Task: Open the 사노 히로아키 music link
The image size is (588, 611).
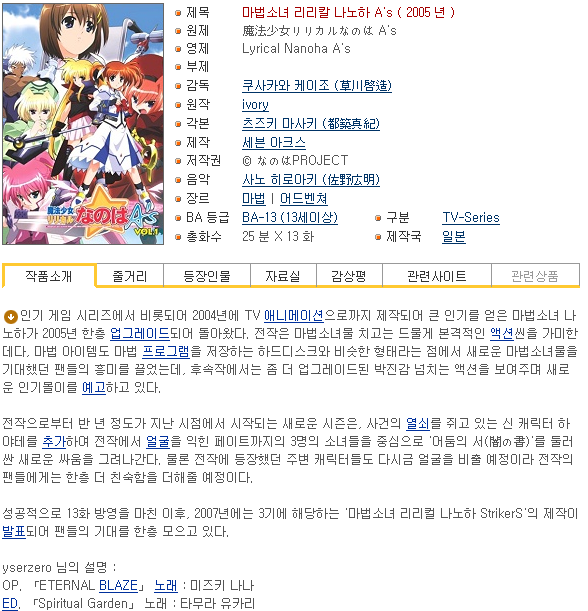Action: coord(311,180)
